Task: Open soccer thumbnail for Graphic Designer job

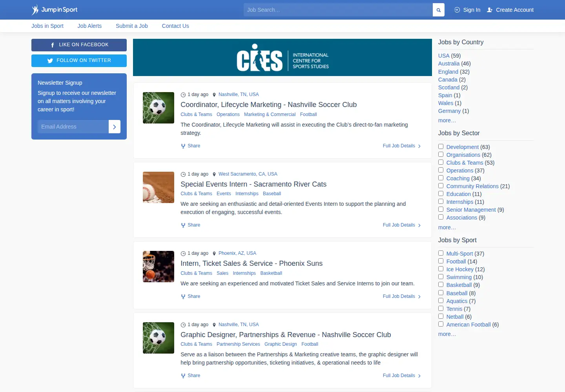Action: click(159, 338)
